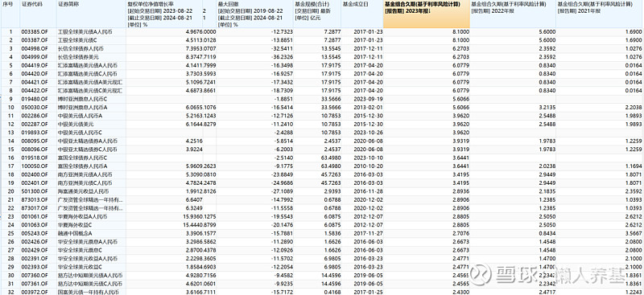Select max drawdown value -27.1089
Image resolution: width=644 pixels, height=295 pixels.
(x=283, y=191)
